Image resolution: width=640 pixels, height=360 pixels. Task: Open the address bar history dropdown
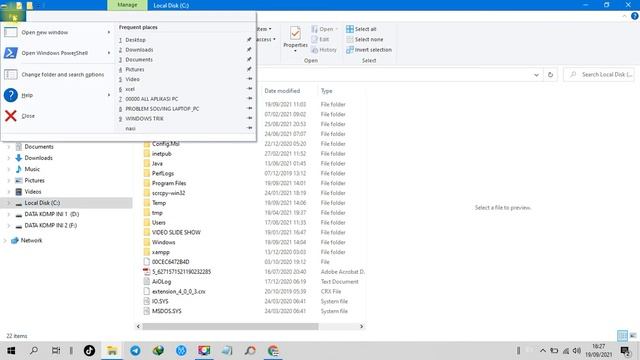[x=536, y=75]
